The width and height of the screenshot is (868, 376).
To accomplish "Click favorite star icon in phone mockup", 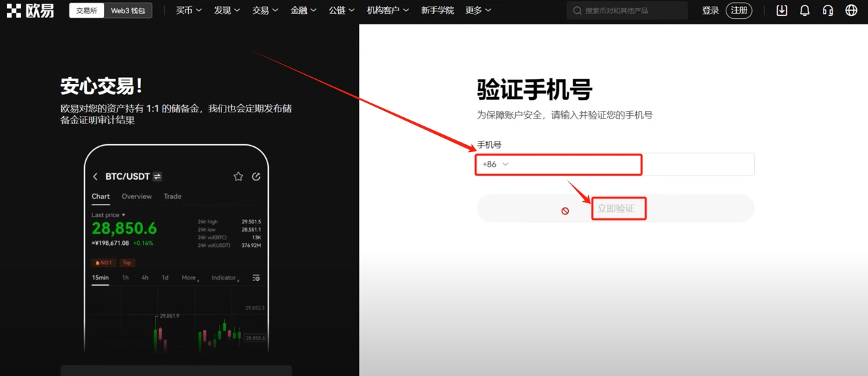I will [x=238, y=177].
